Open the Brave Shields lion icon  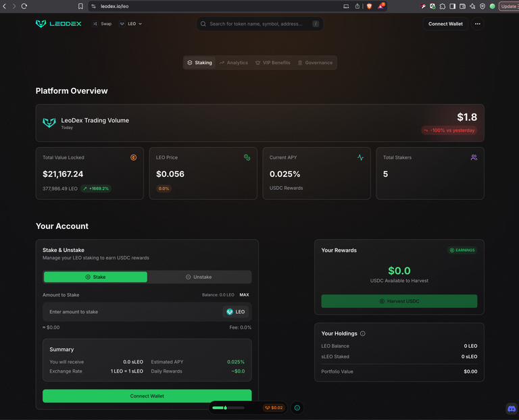370,6
